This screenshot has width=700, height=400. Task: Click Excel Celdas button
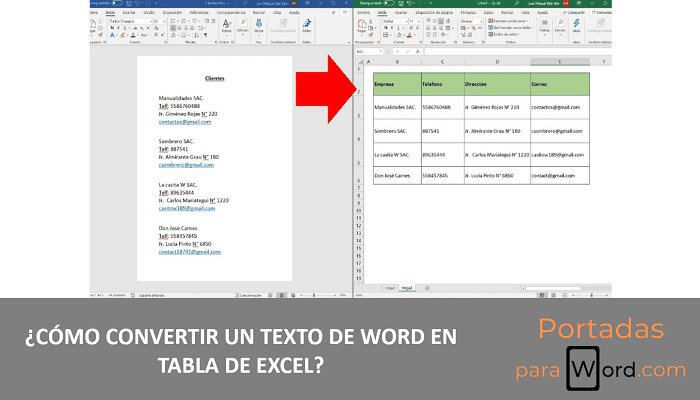click(545, 27)
